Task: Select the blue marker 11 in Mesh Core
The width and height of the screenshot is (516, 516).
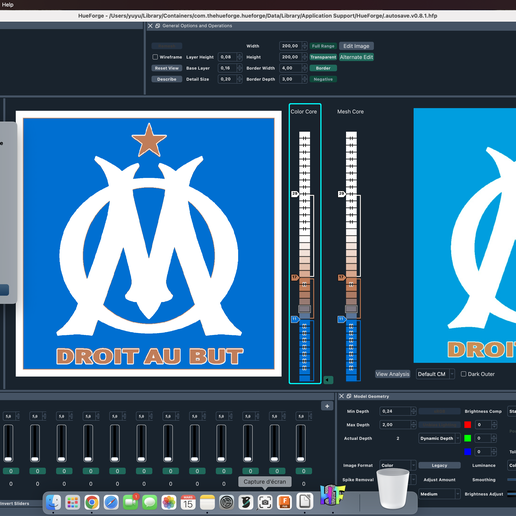Action: pyautogui.click(x=342, y=319)
